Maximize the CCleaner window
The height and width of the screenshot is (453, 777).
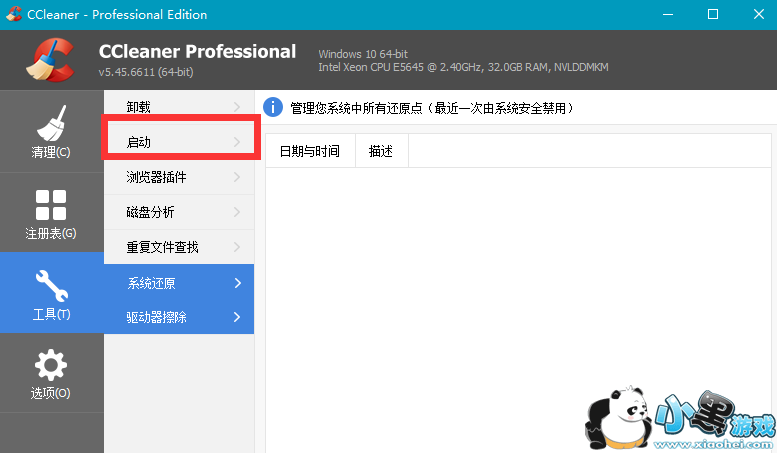713,14
